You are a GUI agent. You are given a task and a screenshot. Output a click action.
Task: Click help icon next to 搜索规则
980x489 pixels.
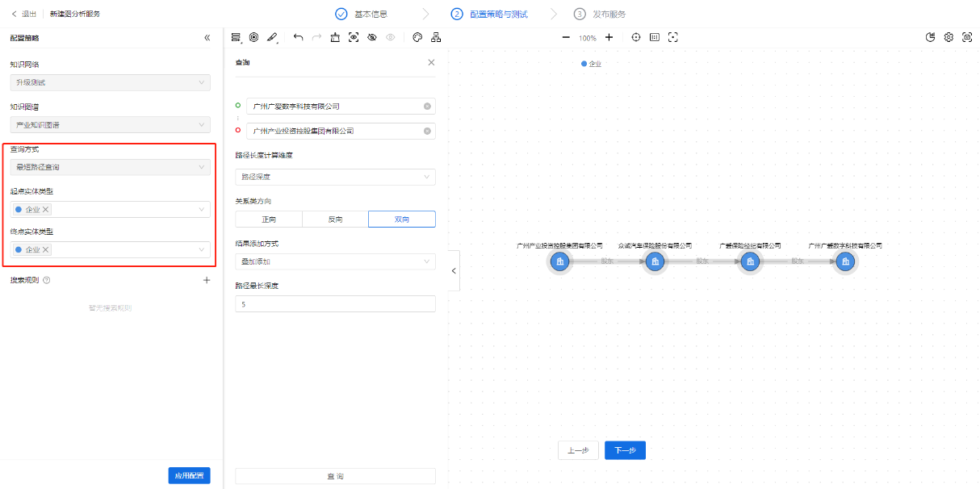click(46, 280)
